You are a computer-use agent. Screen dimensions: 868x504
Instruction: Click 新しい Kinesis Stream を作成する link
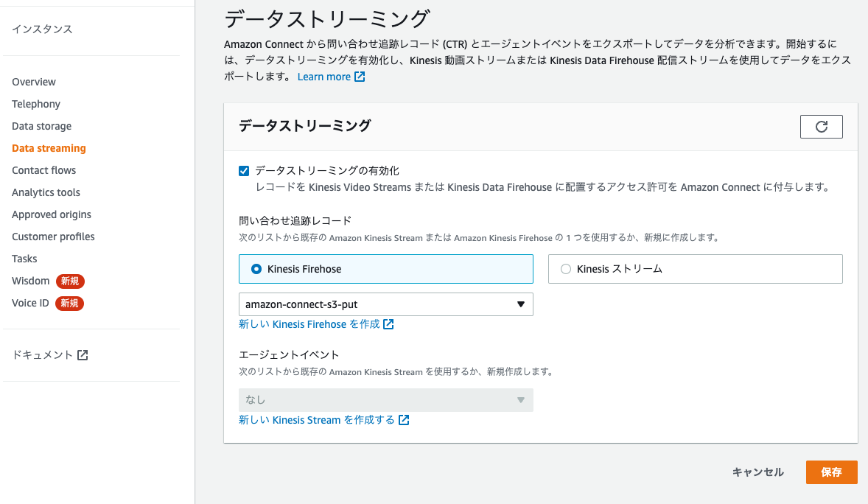click(317, 421)
